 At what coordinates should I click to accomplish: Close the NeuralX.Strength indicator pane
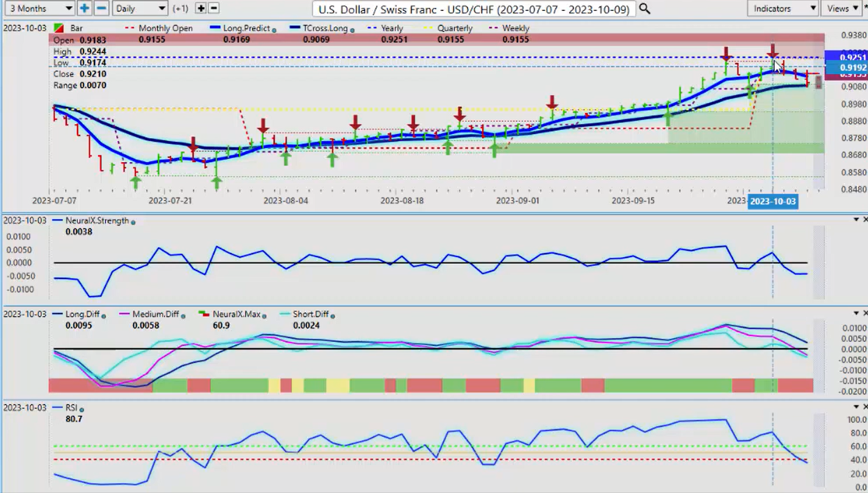click(865, 219)
